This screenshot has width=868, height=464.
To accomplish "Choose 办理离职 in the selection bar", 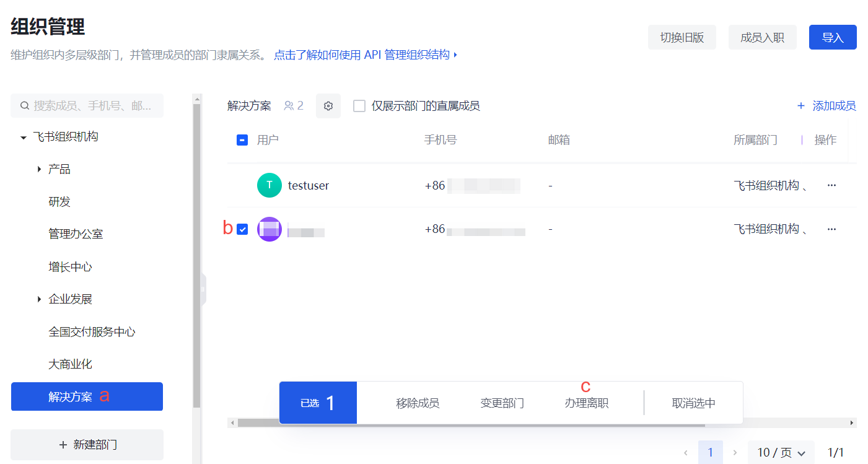I will pyautogui.click(x=586, y=403).
